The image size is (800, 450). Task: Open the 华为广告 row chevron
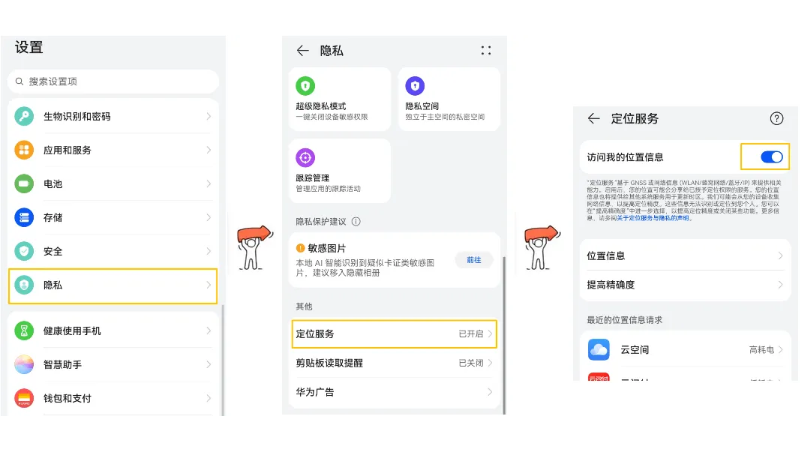490,392
